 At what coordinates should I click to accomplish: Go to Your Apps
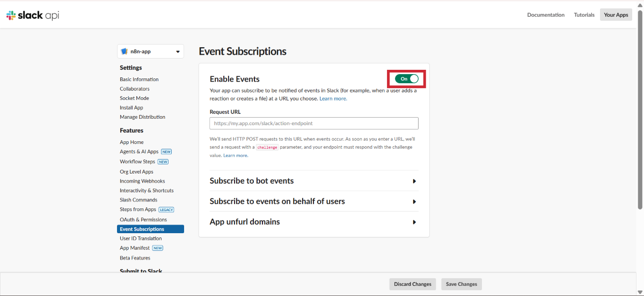616,15
